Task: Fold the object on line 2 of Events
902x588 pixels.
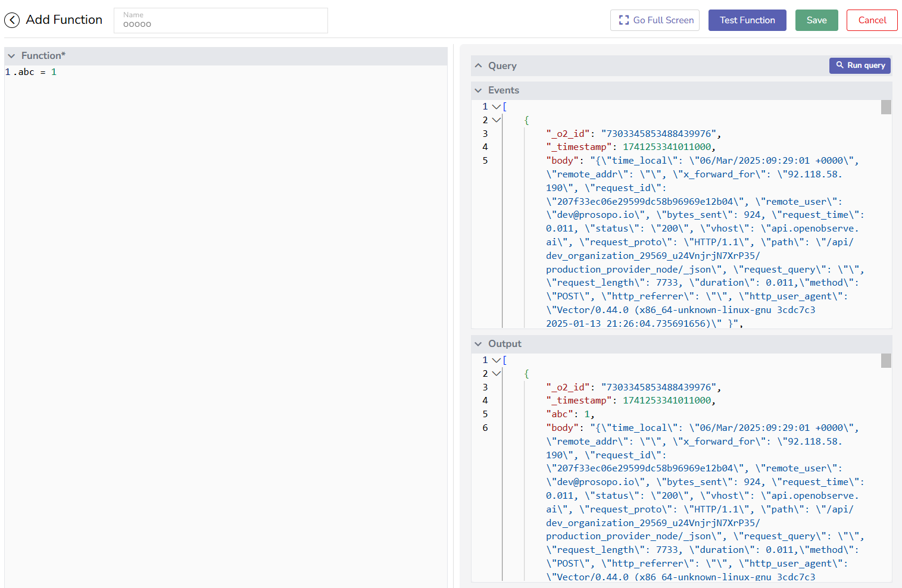Action: (497, 120)
